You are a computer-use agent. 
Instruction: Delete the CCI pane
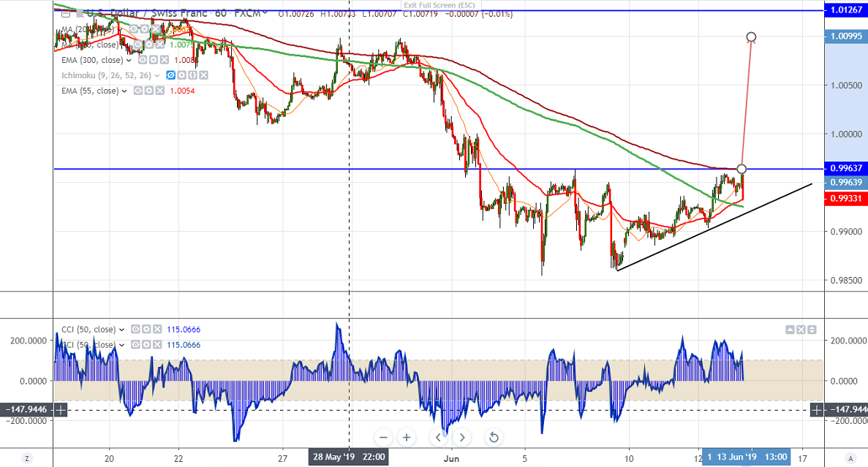[801, 330]
